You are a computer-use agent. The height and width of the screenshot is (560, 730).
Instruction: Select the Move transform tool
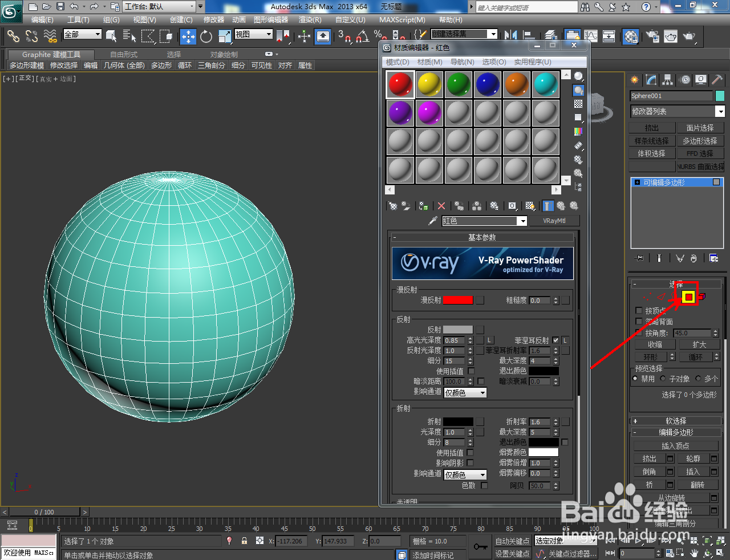[188, 36]
